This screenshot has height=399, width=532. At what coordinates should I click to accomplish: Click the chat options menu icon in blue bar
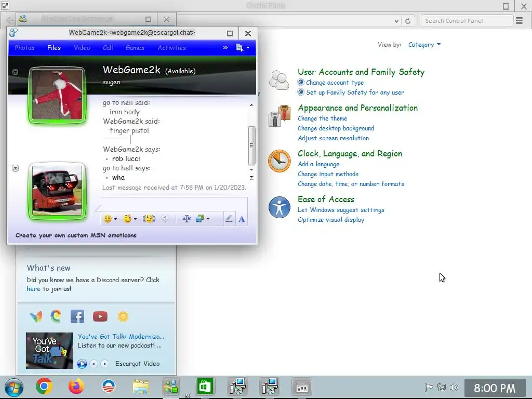[240, 48]
